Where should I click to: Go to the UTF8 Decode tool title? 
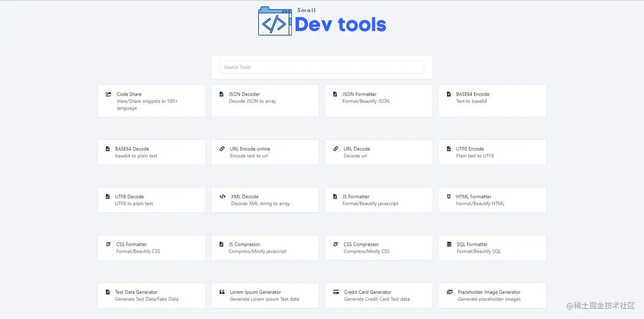pyautogui.click(x=129, y=197)
